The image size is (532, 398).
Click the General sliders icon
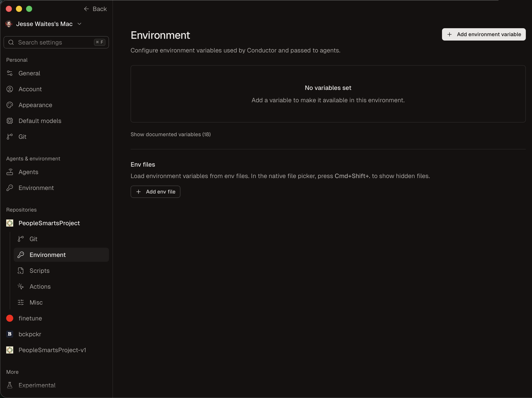click(10, 73)
